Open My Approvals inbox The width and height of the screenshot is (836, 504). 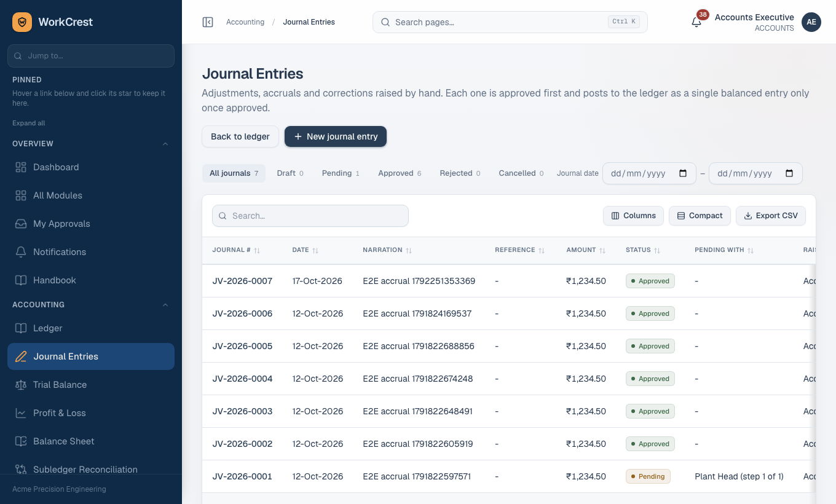91,224
